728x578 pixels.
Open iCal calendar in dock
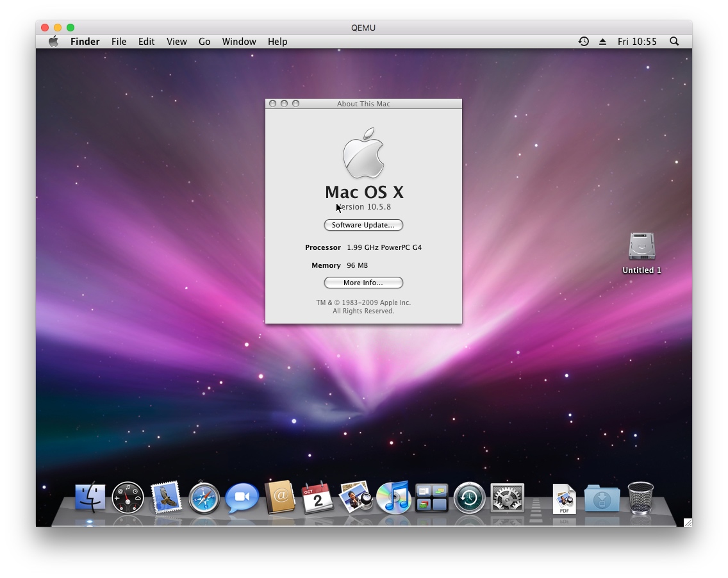coord(317,497)
